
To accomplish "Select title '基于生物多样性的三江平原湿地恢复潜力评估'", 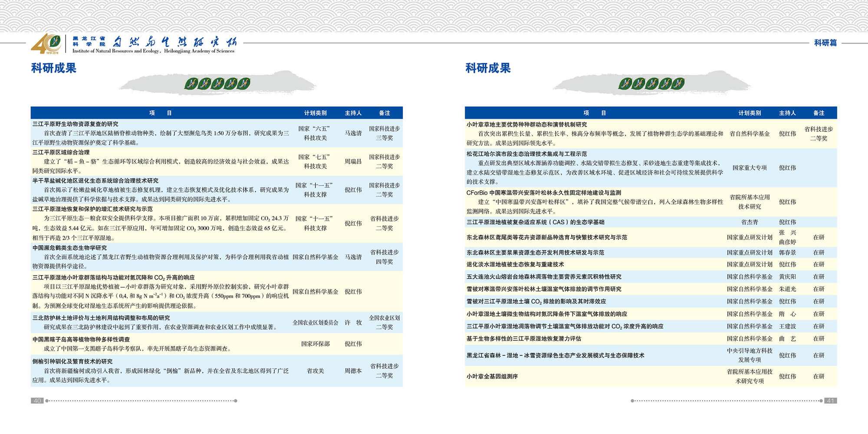I will (x=524, y=339).
